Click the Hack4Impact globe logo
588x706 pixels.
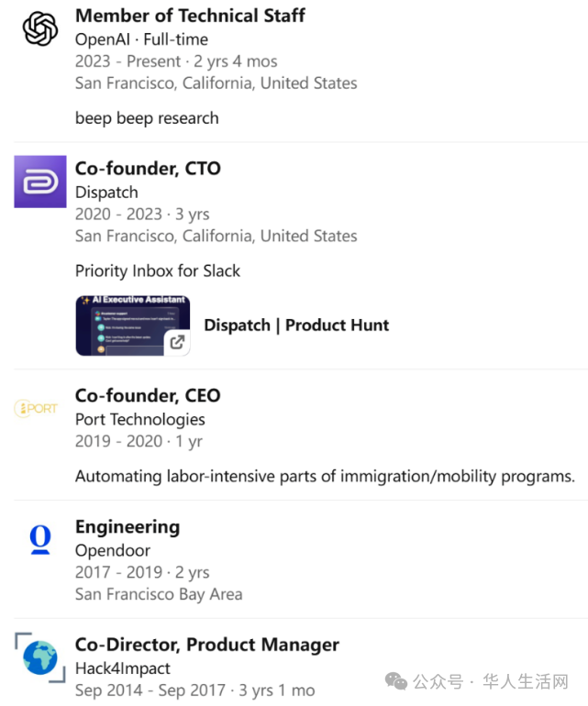click(x=40, y=657)
